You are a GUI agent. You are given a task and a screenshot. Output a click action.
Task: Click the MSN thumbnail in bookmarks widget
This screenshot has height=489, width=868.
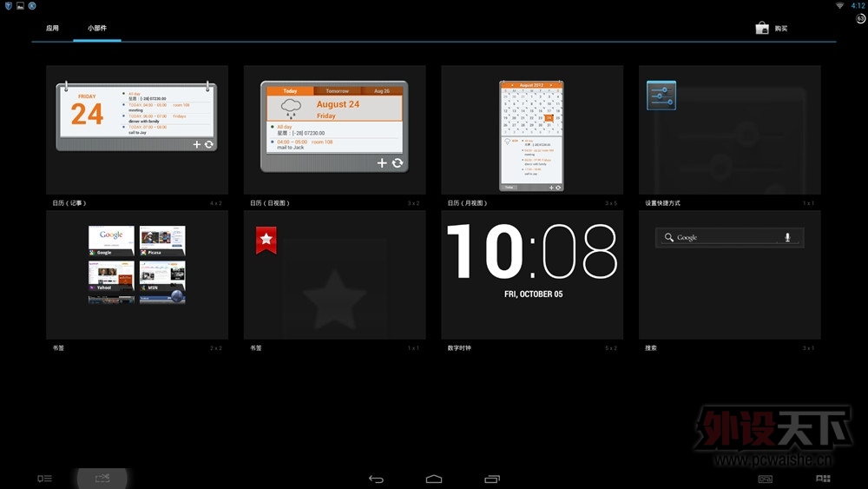click(x=163, y=276)
